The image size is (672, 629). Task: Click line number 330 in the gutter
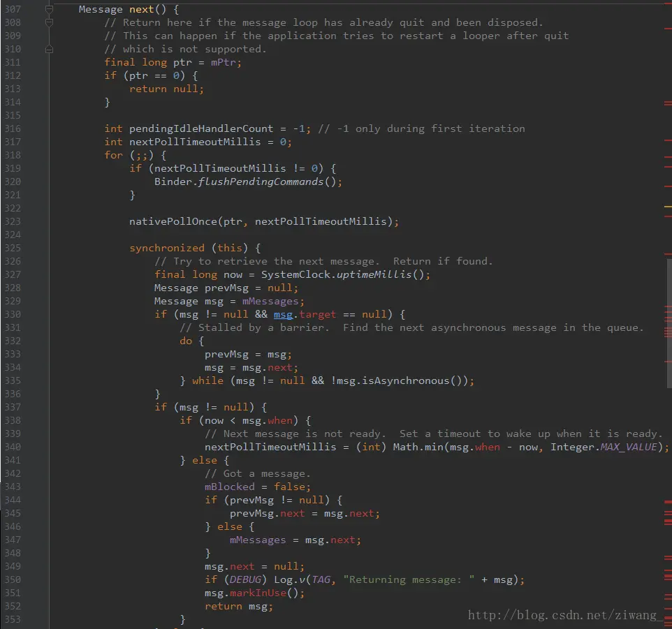(13, 314)
